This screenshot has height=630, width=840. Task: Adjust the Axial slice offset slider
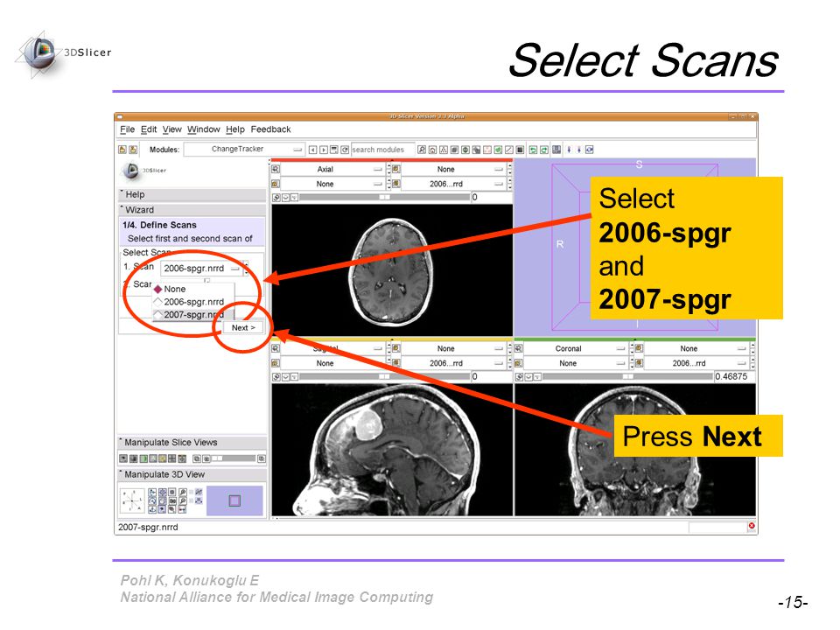click(384, 197)
